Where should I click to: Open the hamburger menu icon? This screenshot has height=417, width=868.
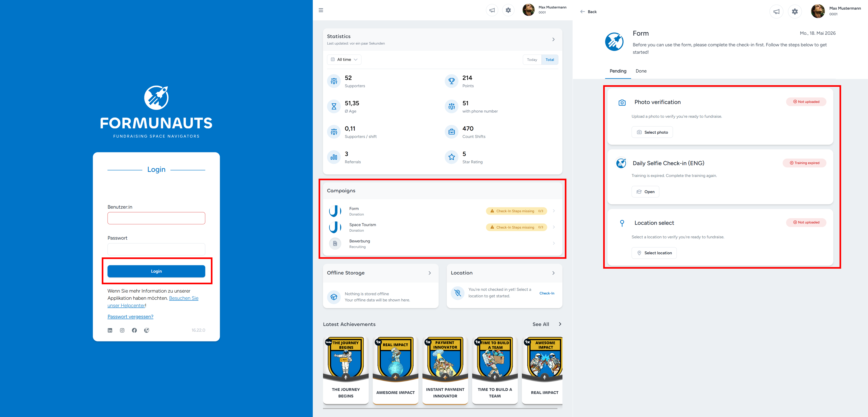(x=321, y=10)
